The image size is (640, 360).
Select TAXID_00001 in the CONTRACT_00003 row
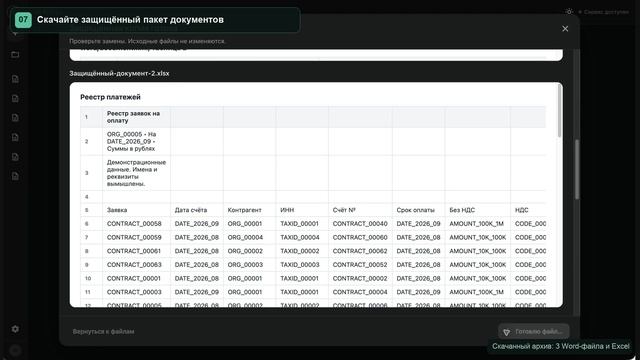click(302, 292)
